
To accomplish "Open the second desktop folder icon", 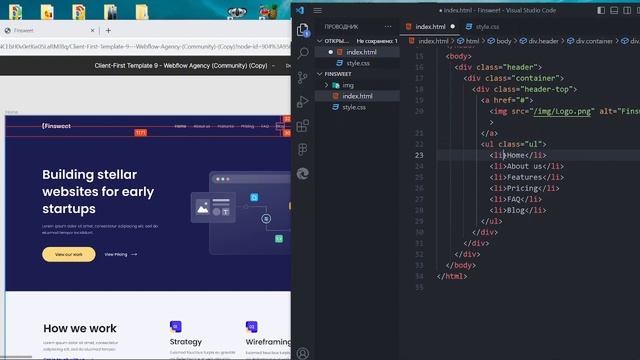I will click(x=47, y=11).
